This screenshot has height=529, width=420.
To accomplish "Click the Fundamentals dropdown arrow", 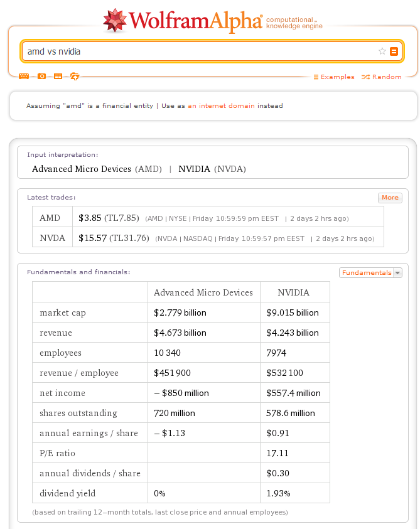I will (x=398, y=272).
